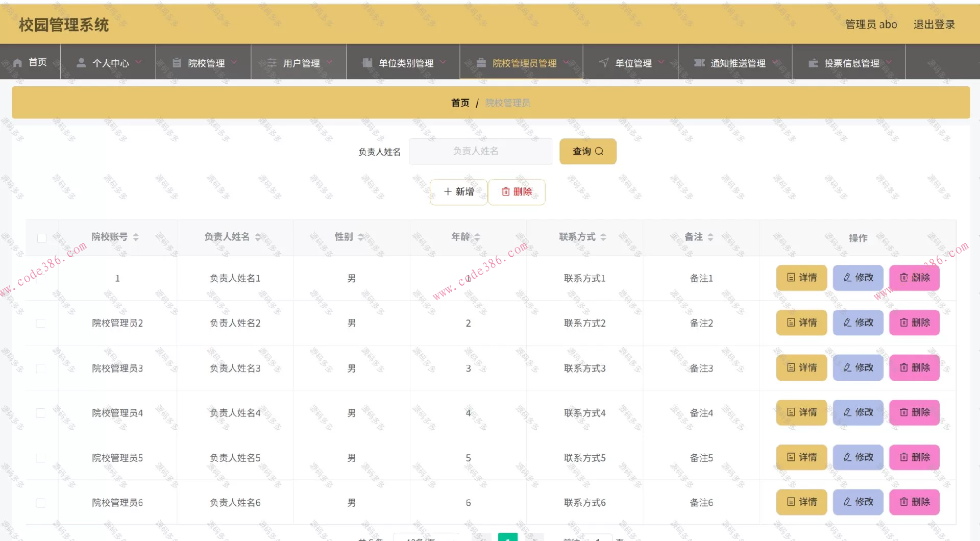Check the row checkbox for 院校管理员6
Viewport: 980px width, 541px height.
(x=41, y=502)
